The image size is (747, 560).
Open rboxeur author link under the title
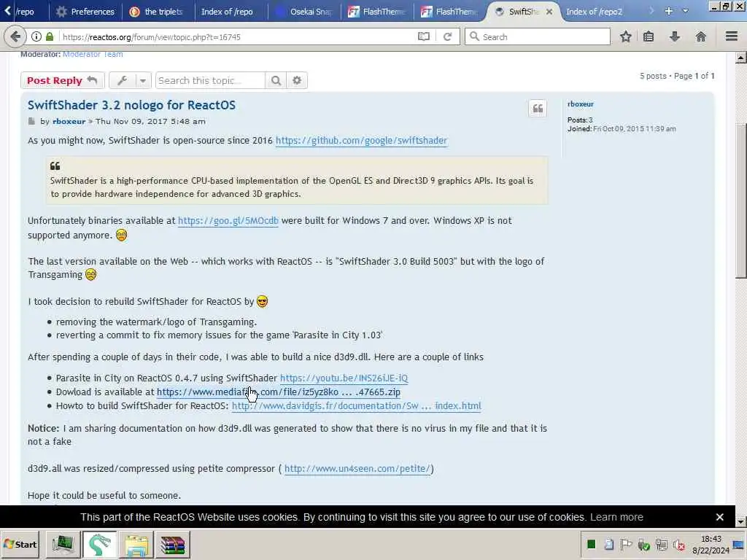[x=69, y=122]
